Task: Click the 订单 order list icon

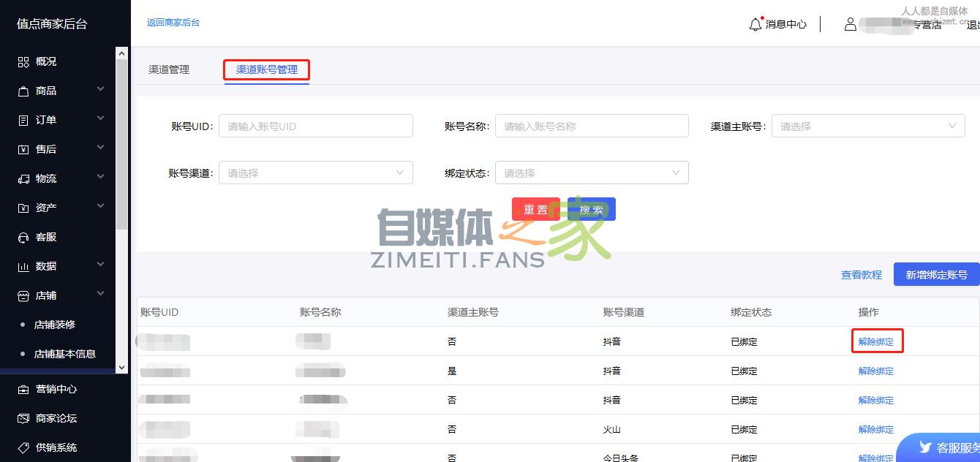Action: click(23, 121)
